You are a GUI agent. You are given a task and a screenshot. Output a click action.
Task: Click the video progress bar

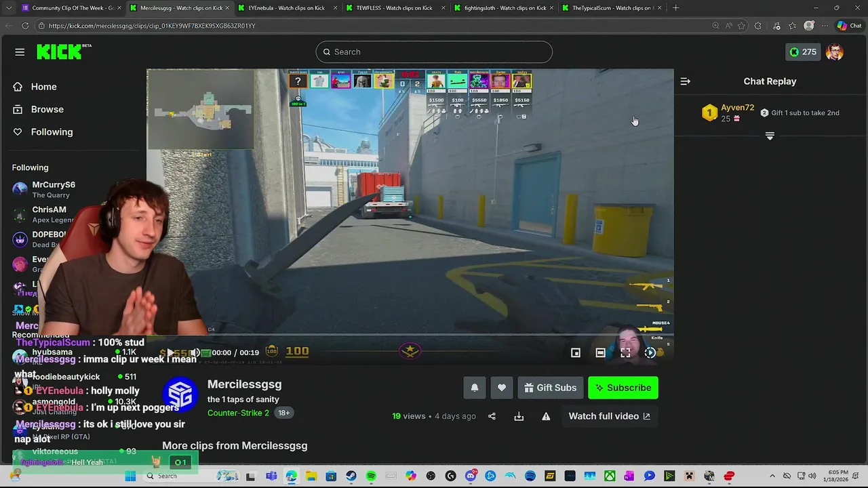pyautogui.click(x=410, y=335)
